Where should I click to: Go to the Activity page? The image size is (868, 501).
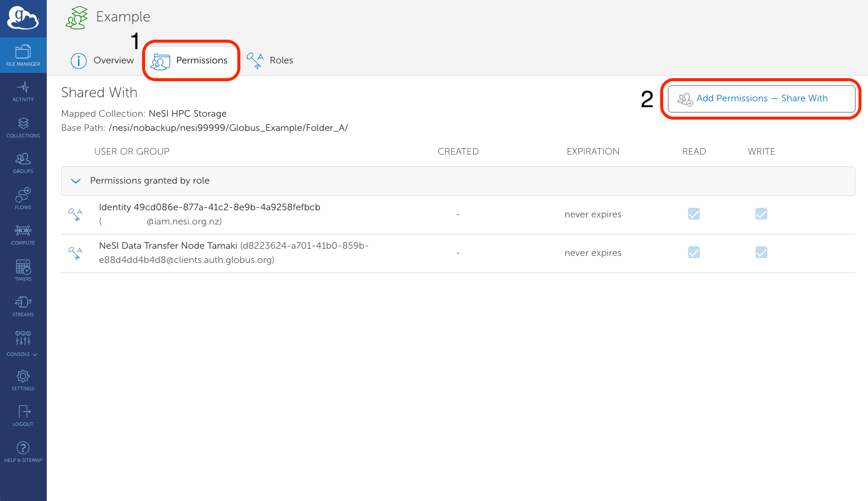23,91
